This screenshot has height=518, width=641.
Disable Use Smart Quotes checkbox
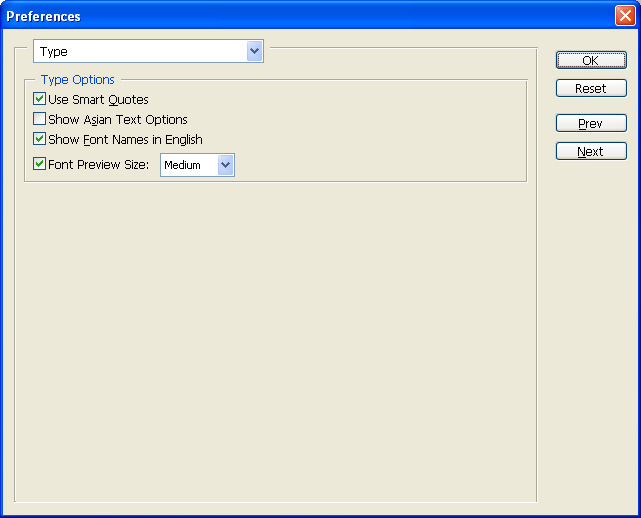(39, 99)
